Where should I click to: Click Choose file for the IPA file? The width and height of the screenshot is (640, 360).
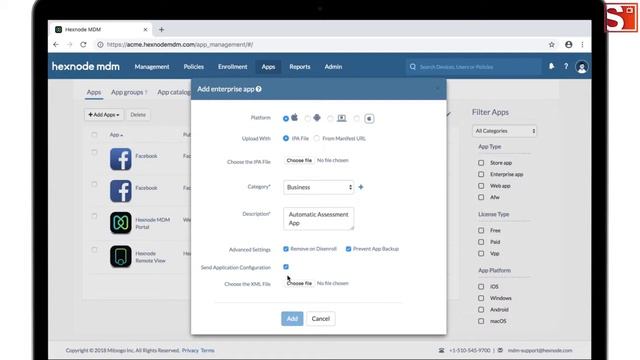(x=299, y=160)
